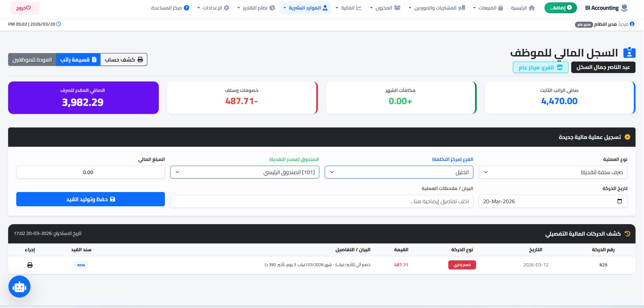The height and width of the screenshot is (308, 644).
Task: Open voucher link #596
Action: tap(81, 265)
